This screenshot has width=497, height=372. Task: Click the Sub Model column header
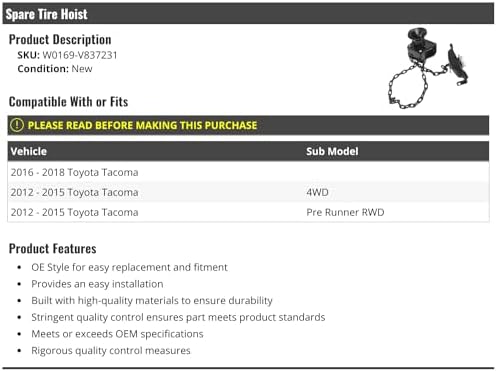[332, 151]
